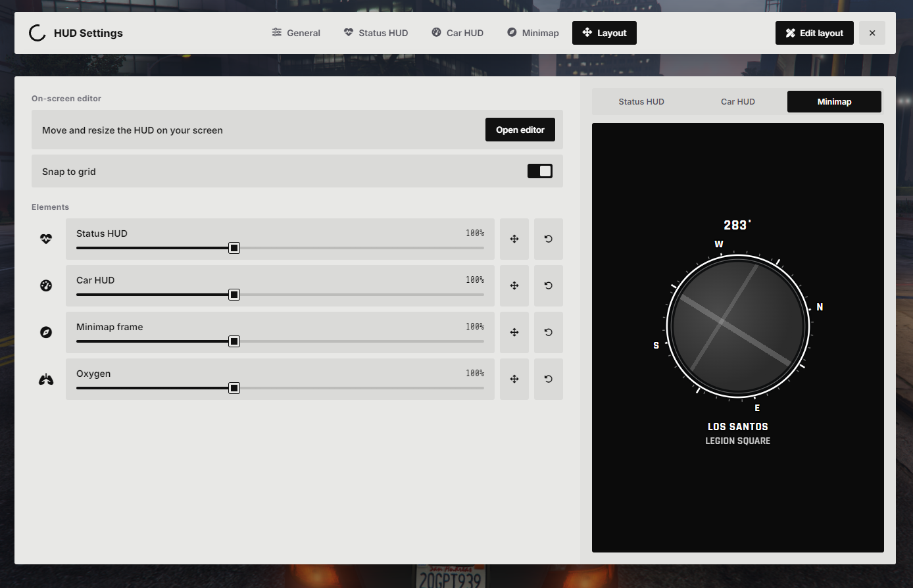Click the reset icon for Status HUD

point(549,239)
